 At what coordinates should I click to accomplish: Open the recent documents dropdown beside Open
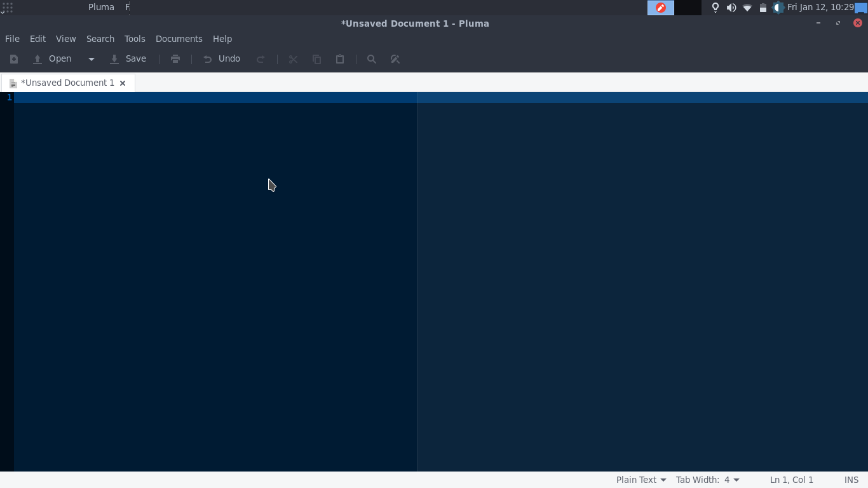(x=91, y=59)
